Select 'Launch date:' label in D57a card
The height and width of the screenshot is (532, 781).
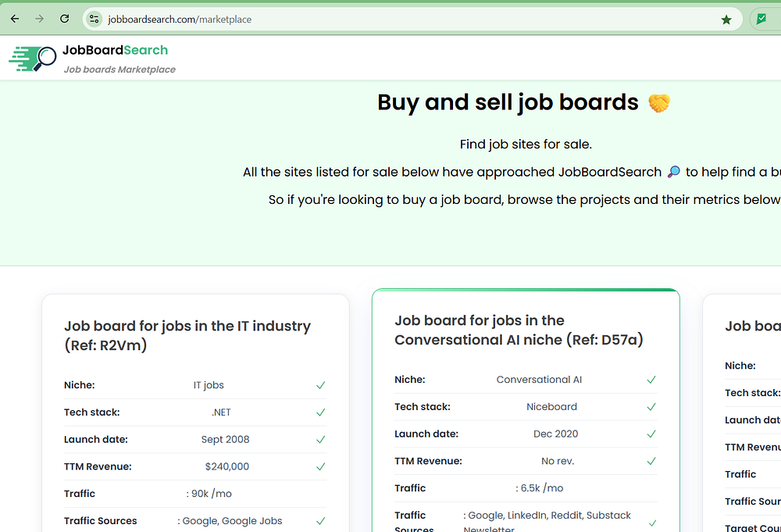point(426,434)
